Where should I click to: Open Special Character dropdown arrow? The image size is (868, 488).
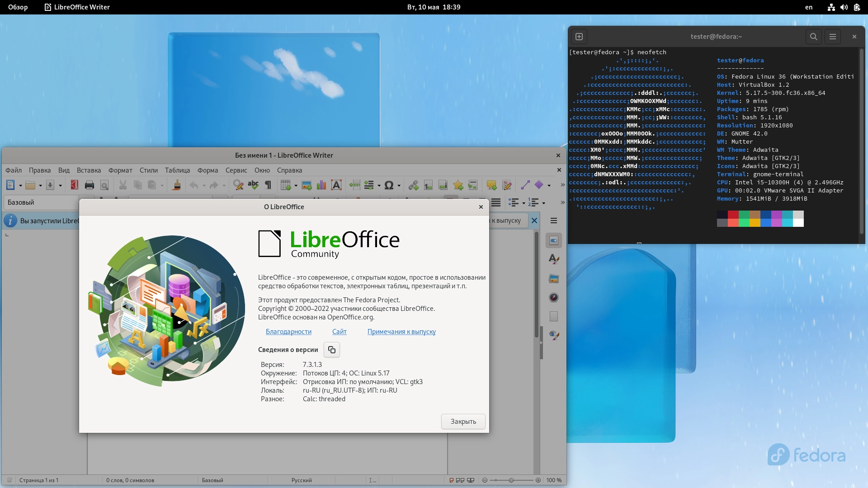point(399,186)
